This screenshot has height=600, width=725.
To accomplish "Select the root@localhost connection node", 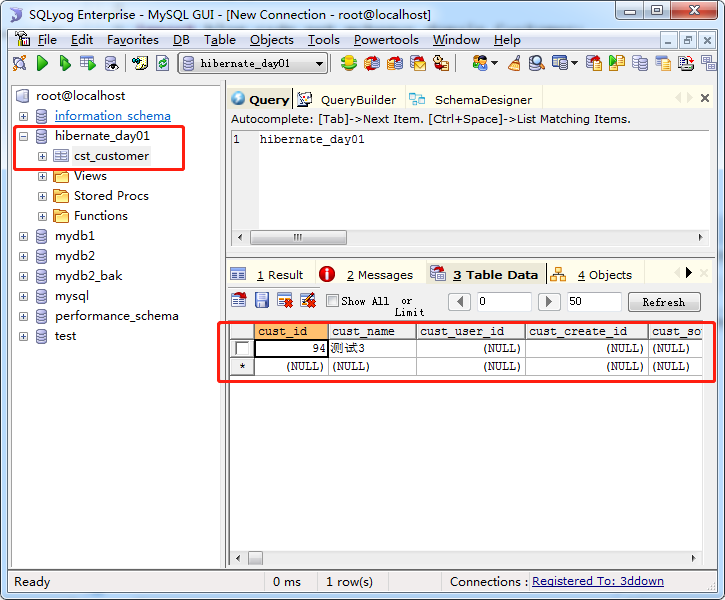I will [x=80, y=96].
